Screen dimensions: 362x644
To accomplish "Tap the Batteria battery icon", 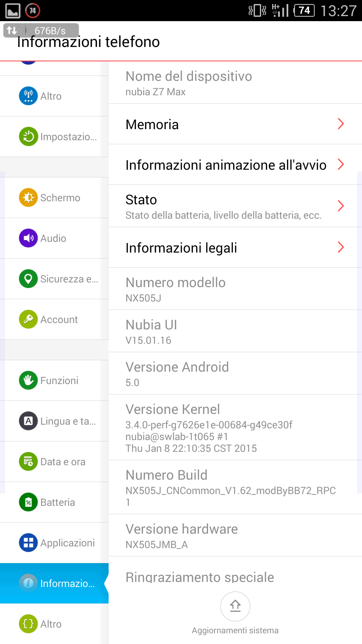I will (x=28, y=502).
